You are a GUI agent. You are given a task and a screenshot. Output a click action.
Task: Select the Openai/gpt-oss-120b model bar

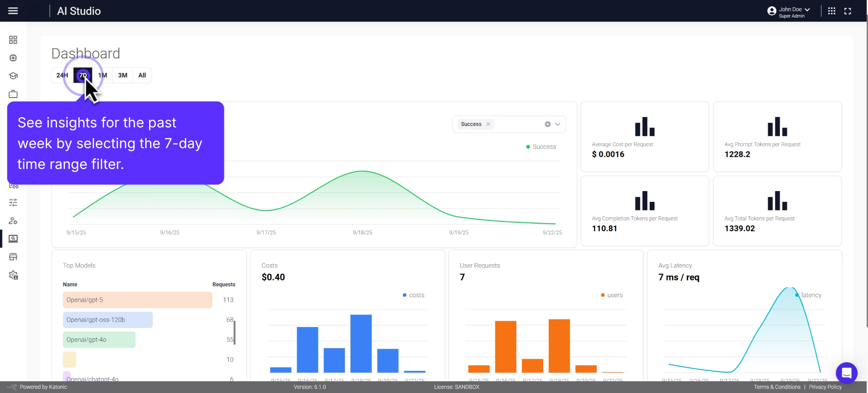(108, 320)
